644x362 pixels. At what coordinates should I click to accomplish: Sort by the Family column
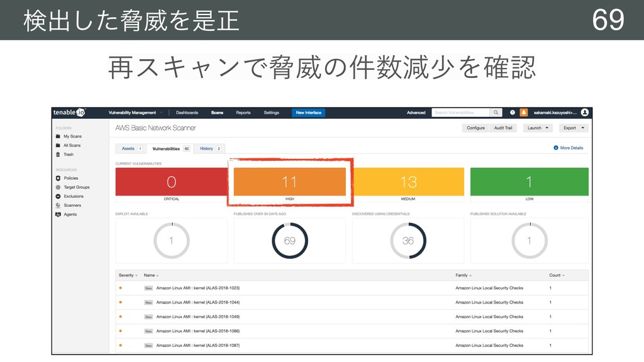464,275
